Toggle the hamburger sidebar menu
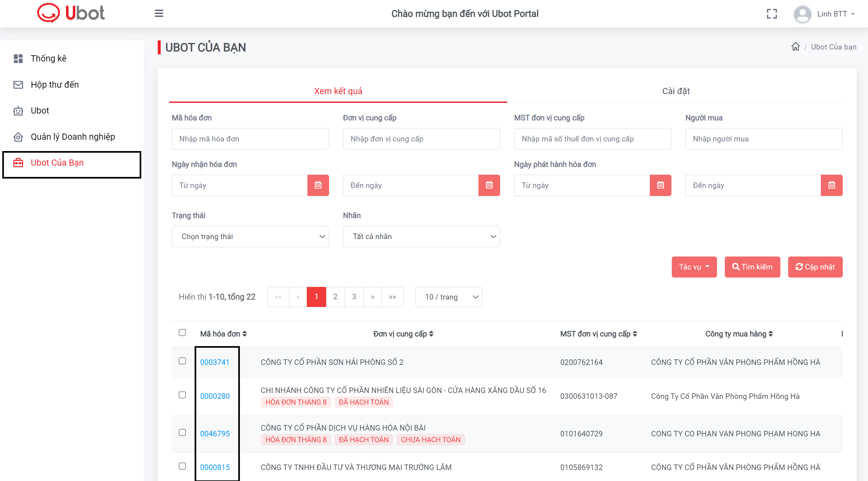Screen dimensions: 868x481 click(159, 14)
